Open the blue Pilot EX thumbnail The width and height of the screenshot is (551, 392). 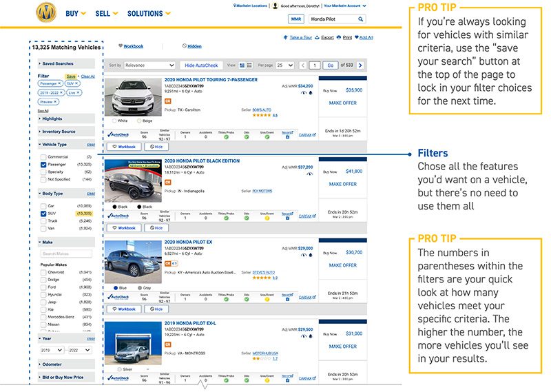coord(133,262)
